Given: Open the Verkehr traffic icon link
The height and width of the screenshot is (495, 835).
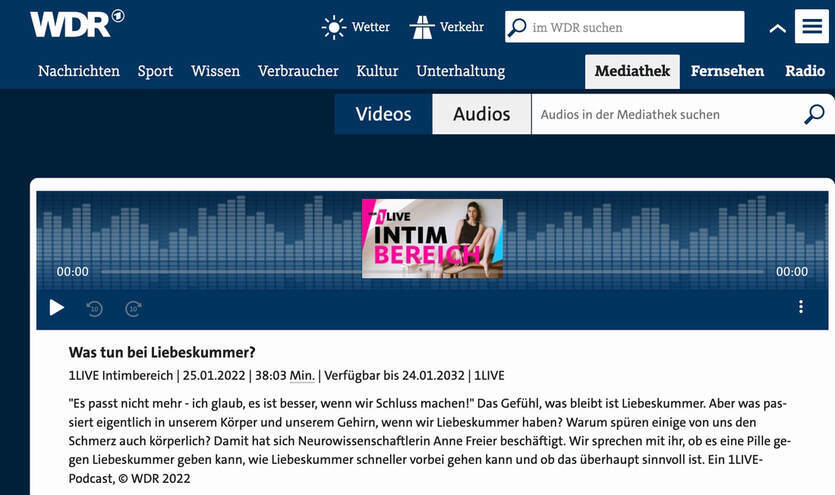Looking at the screenshot, I should click(422, 27).
